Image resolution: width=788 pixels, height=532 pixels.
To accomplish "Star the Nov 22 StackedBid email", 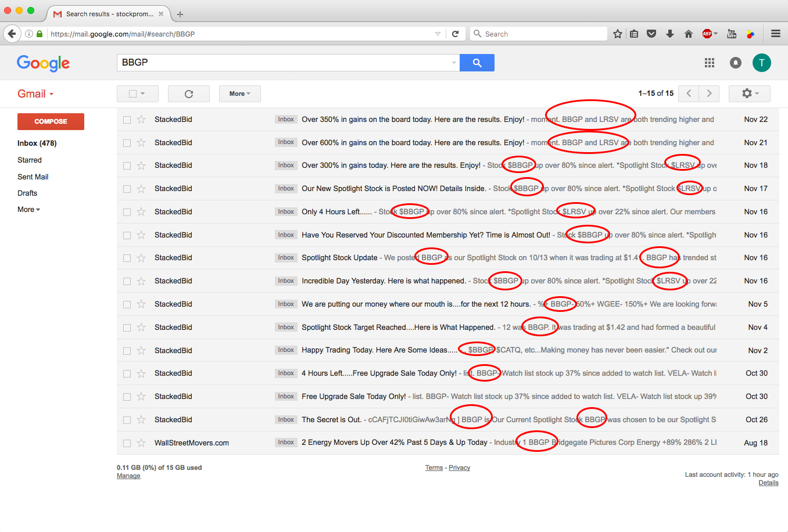I will click(x=141, y=120).
